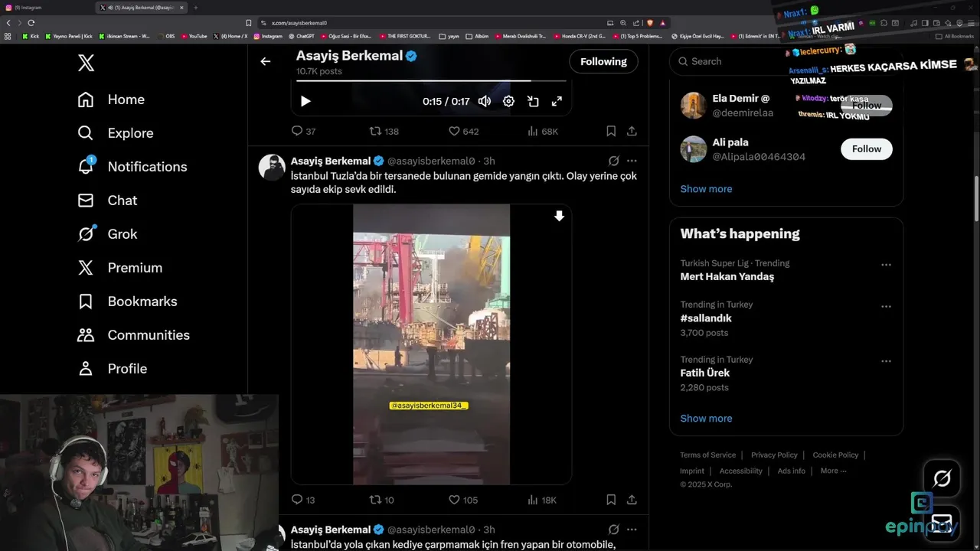This screenshot has height=551, width=980.
Task: Mute the top video volume icon
Action: pos(484,101)
